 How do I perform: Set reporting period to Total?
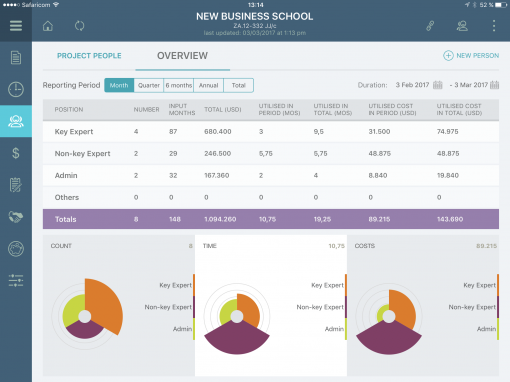tap(239, 85)
